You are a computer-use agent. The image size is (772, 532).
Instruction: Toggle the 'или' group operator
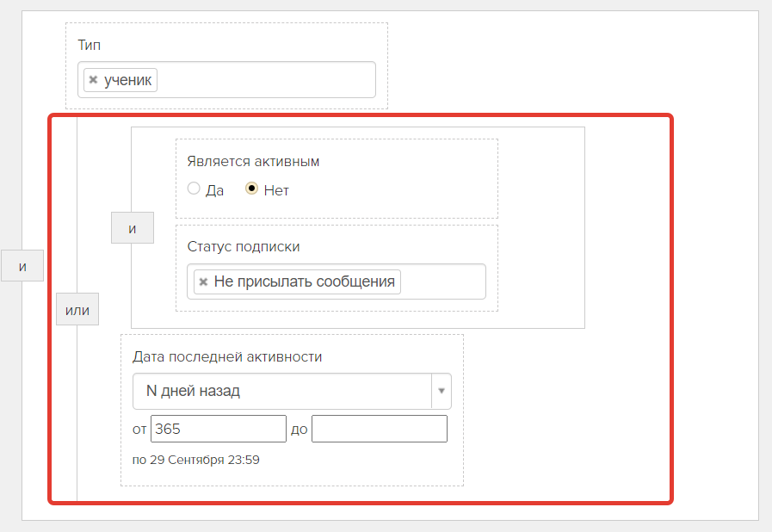click(77, 310)
